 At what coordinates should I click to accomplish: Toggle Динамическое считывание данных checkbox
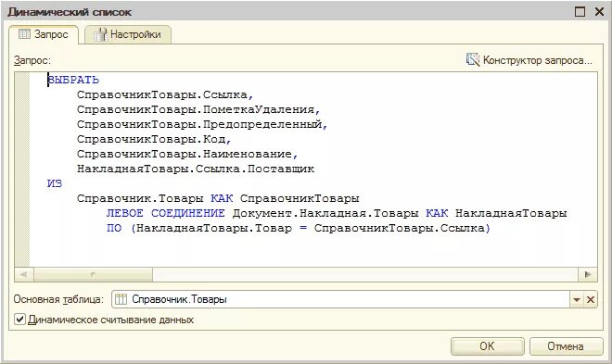tap(19, 320)
